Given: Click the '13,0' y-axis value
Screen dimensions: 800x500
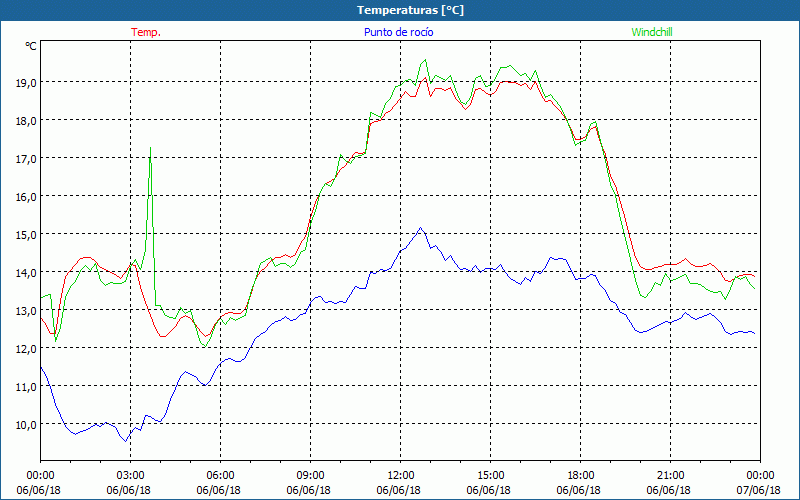Looking at the screenshot, I should point(27,310).
